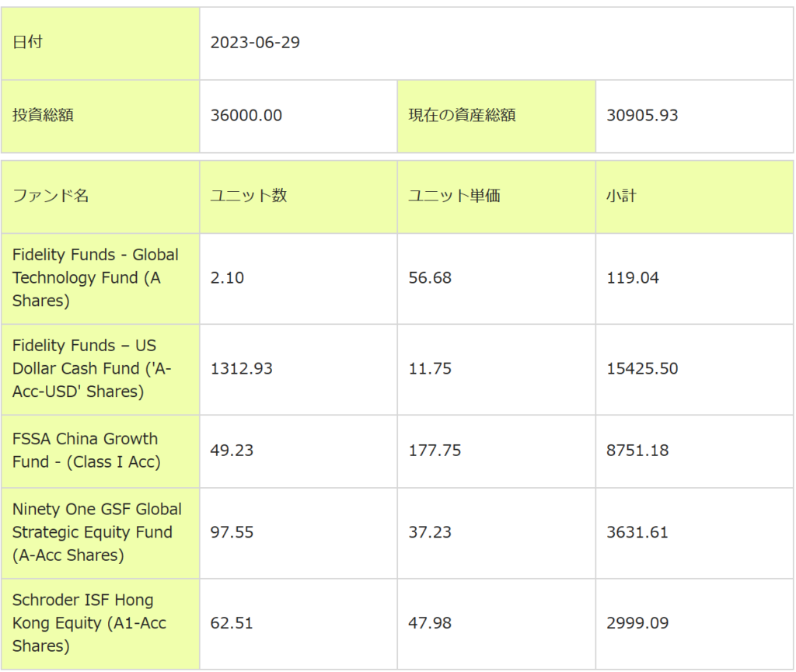
Task: Click the ユニット数 column header
Action: coord(249,196)
